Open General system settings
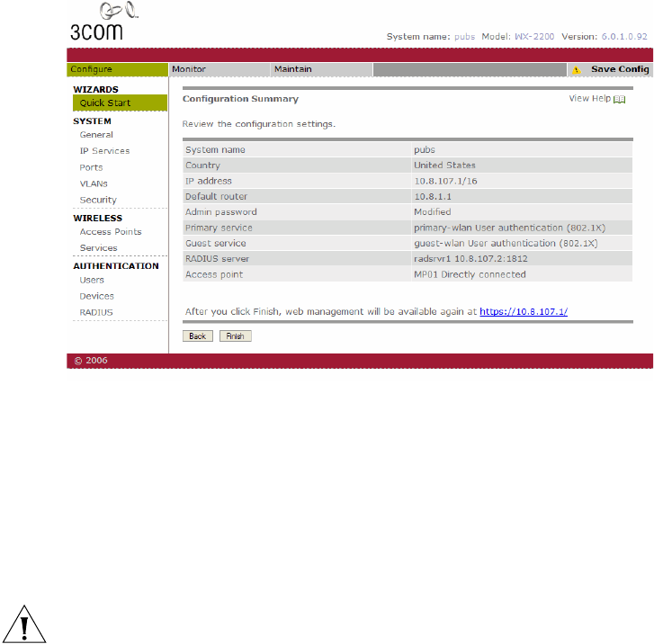Image resolution: width=654 pixels, height=644 pixels. coord(96,135)
